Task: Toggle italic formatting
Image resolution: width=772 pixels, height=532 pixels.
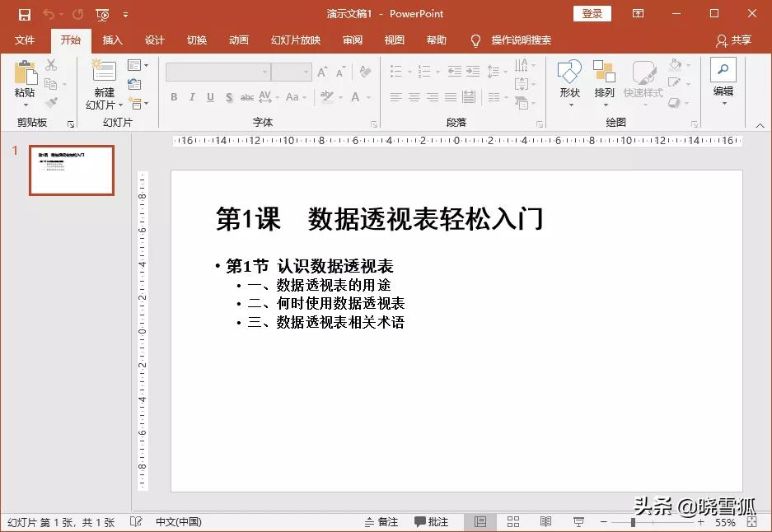Action: pyautogui.click(x=190, y=96)
